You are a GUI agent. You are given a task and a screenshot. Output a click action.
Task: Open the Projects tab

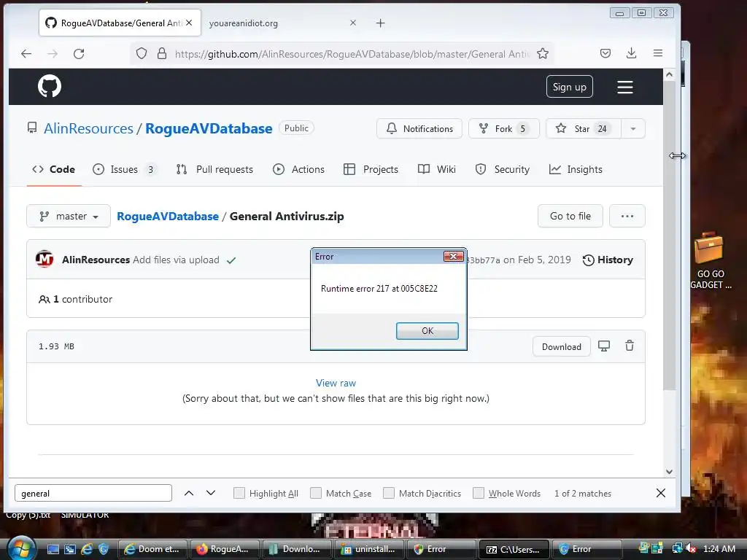coord(371,169)
